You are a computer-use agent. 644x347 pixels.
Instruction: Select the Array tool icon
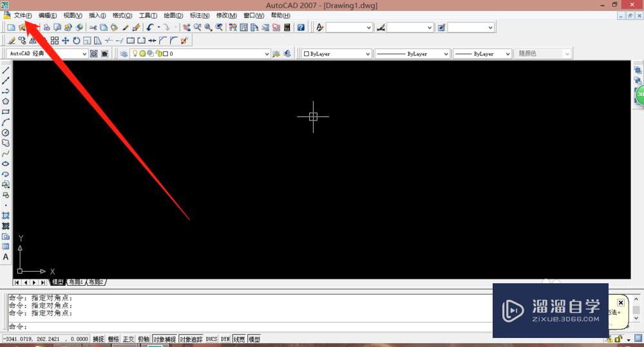click(55, 41)
